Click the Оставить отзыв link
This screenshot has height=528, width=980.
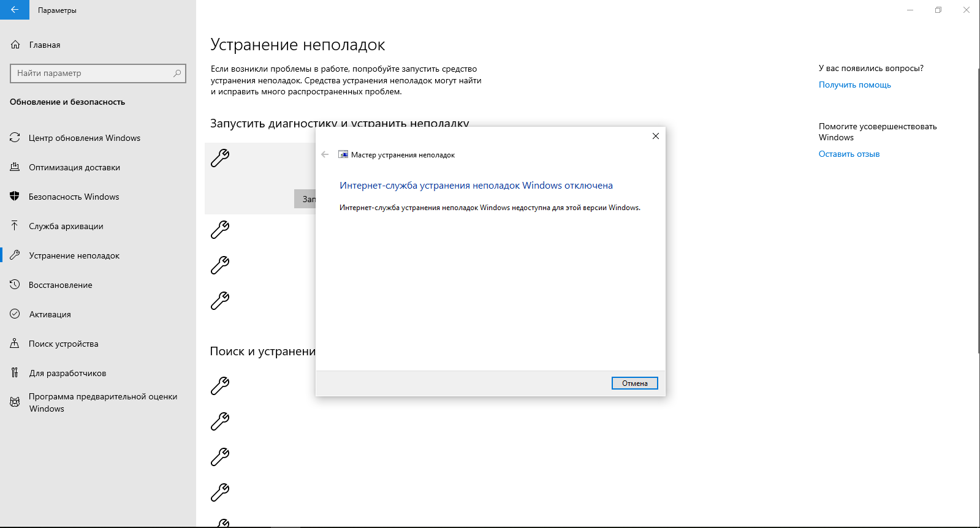click(x=849, y=154)
